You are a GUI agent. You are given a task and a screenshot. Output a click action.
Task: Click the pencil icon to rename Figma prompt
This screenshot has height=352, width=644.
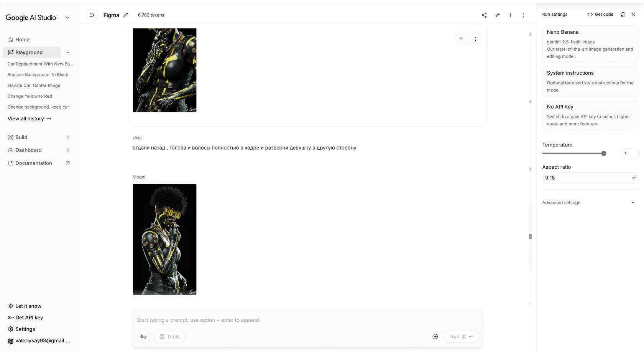pyautogui.click(x=126, y=15)
